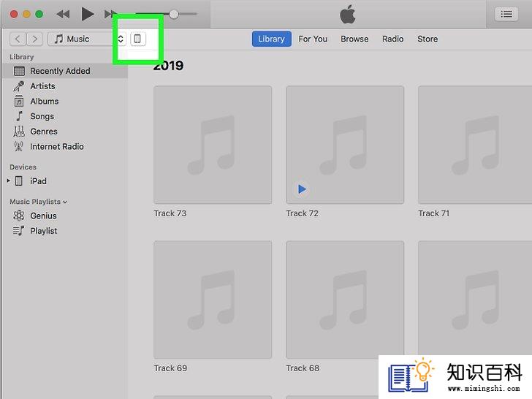Image resolution: width=532 pixels, height=399 pixels.
Task: Select the Genius playlist label
Action: click(43, 216)
